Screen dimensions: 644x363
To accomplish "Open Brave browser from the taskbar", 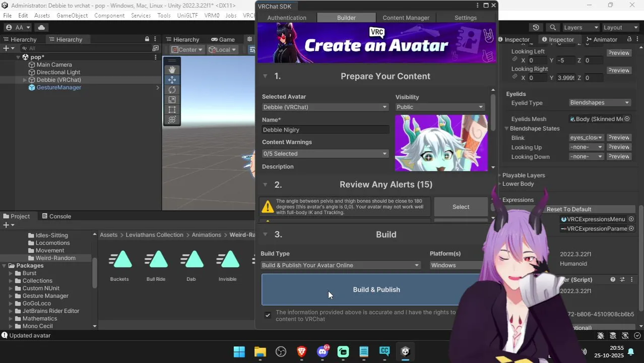I will coord(301,352).
